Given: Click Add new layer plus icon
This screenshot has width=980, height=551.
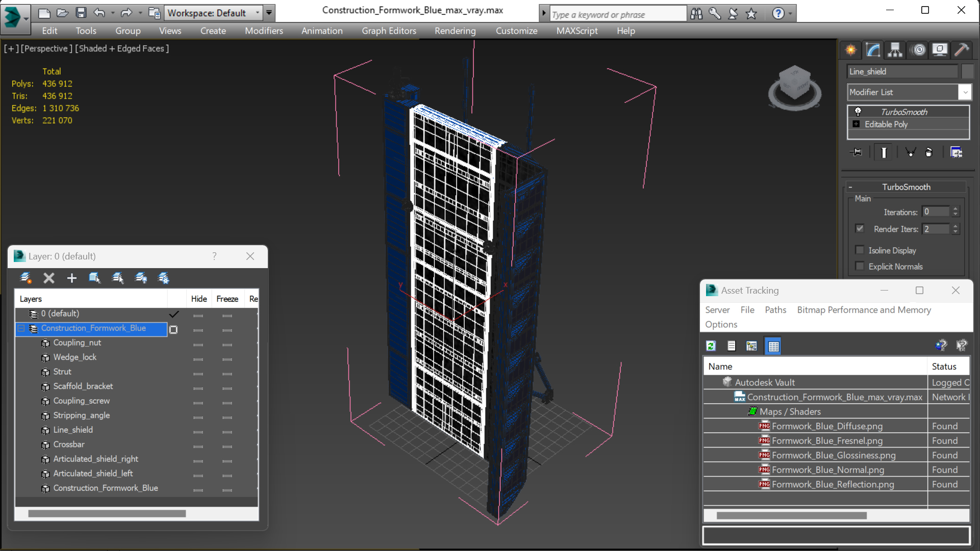Looking at the screenshot, I should coord(72,278).
